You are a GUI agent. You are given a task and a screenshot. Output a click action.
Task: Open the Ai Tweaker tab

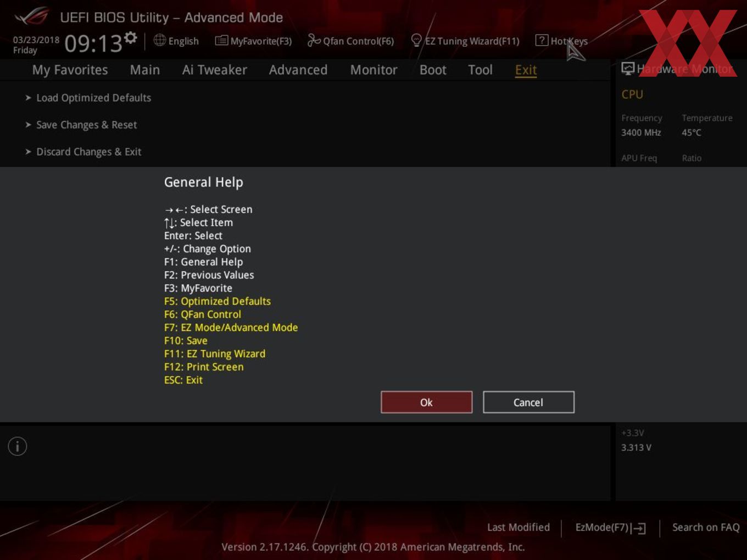point(214,70)
